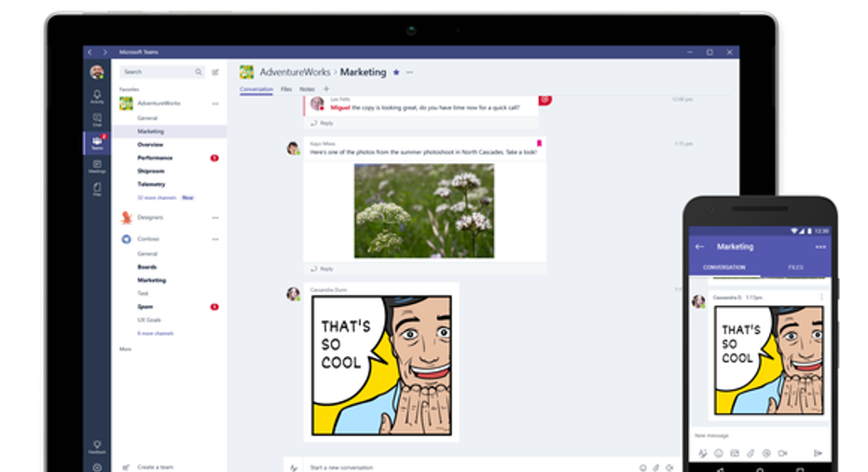
Task: Tap the back arrow on the phone app
Action: click(x=699, y=246)
